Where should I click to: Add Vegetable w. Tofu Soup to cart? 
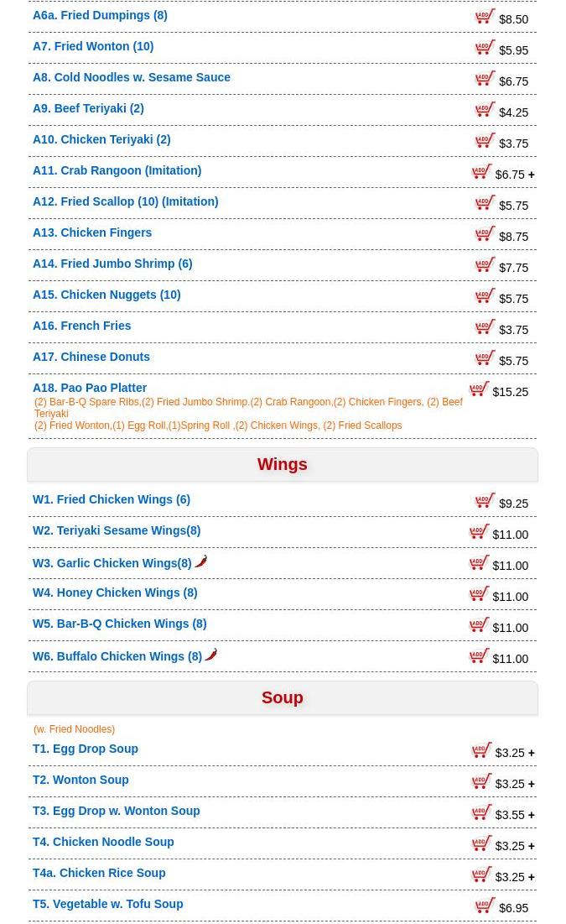pyautogui.click(x=485, y=905)
